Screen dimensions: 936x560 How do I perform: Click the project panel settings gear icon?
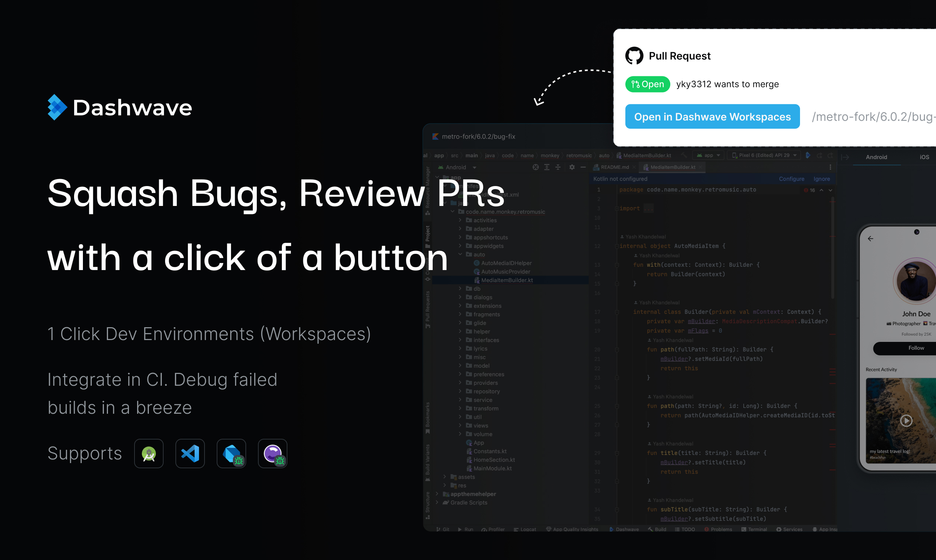pos(572,167)
